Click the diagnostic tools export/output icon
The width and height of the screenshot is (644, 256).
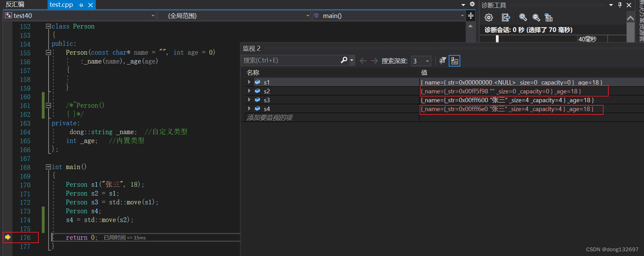(506, 18)
